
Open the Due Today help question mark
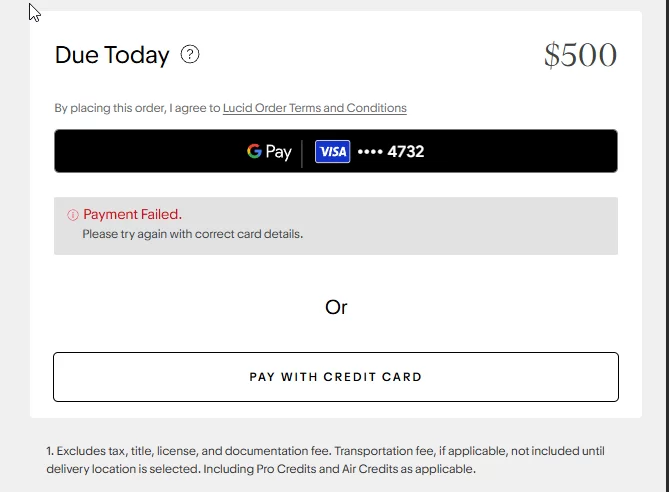pos(190,55)
